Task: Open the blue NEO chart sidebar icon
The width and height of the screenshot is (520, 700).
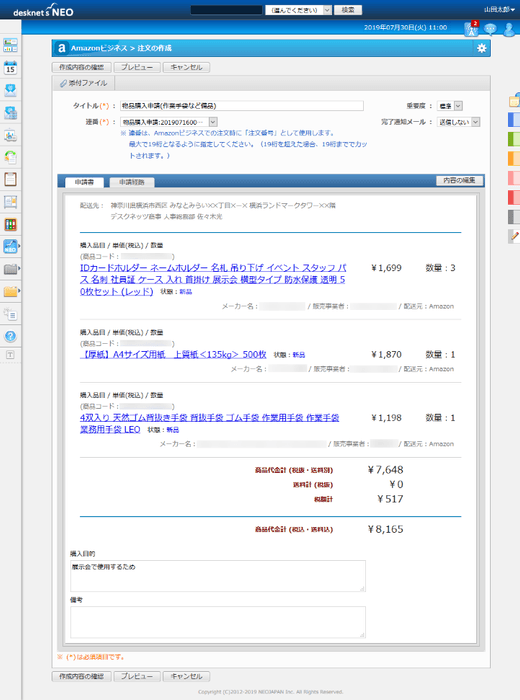Action: pos(10,246)
